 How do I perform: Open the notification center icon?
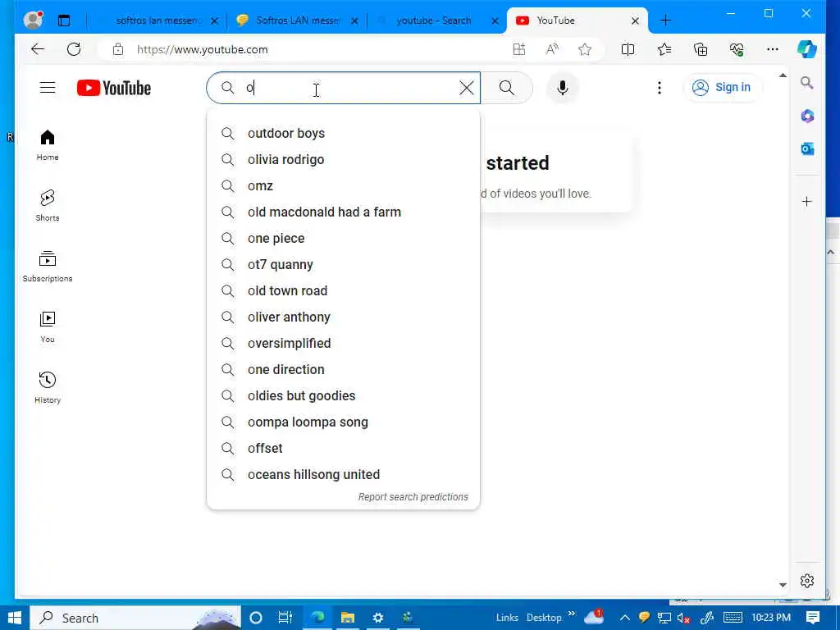(x=813, y=619)
